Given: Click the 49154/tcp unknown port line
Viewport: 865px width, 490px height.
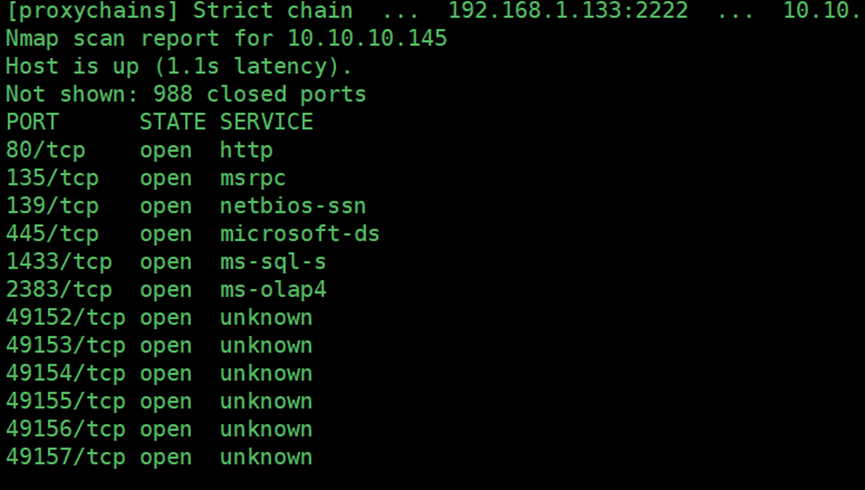Looking at the screenshot, I should 159,374.
